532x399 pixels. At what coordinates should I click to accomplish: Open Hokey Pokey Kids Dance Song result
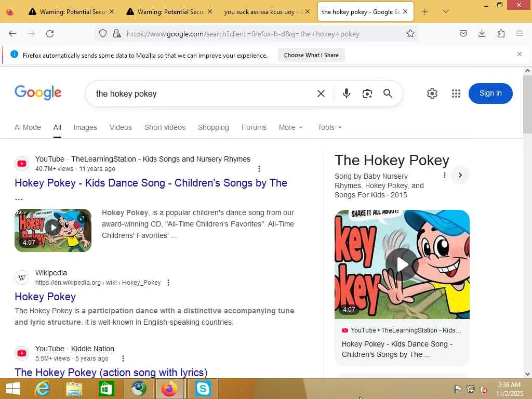point(151,183)
